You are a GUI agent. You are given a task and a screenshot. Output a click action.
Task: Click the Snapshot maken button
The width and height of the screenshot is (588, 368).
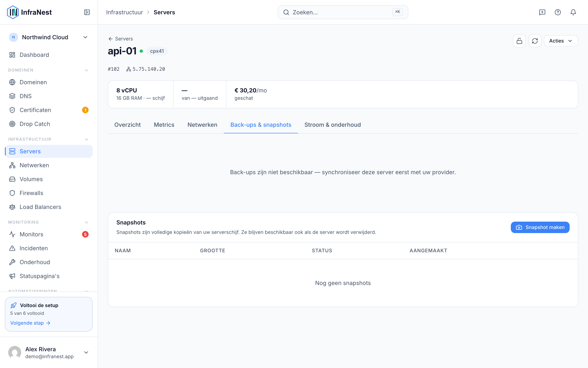pos(540,227)
